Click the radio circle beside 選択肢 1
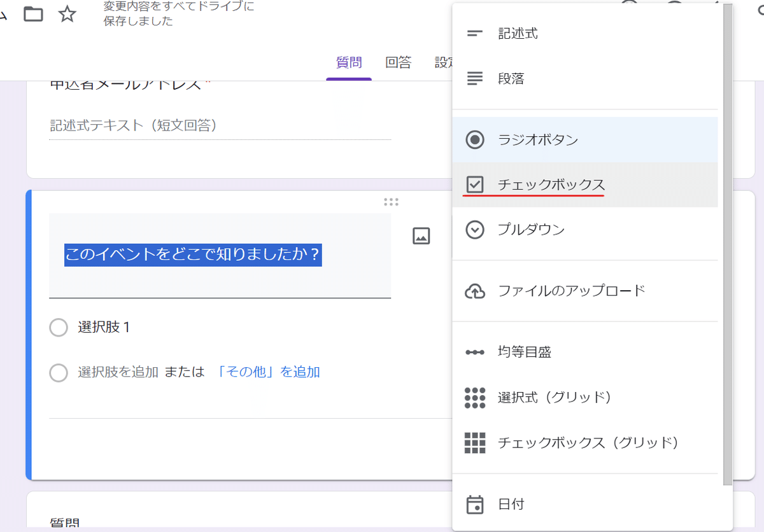764x532 pixels. point(59,328)
